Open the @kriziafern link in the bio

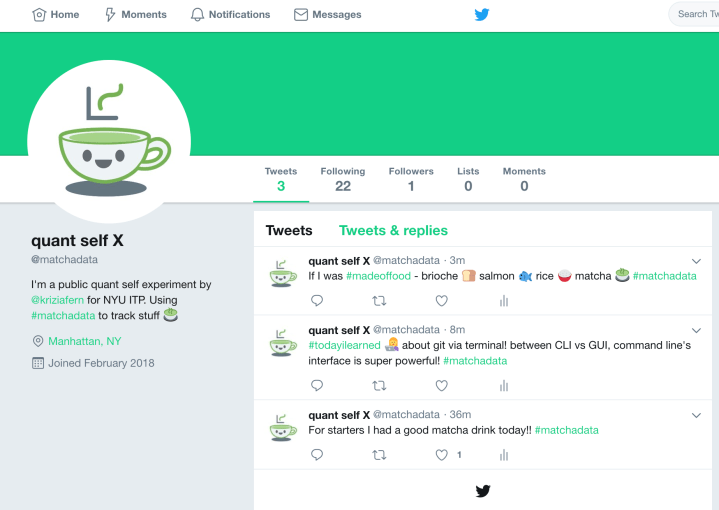coord(57,300)
